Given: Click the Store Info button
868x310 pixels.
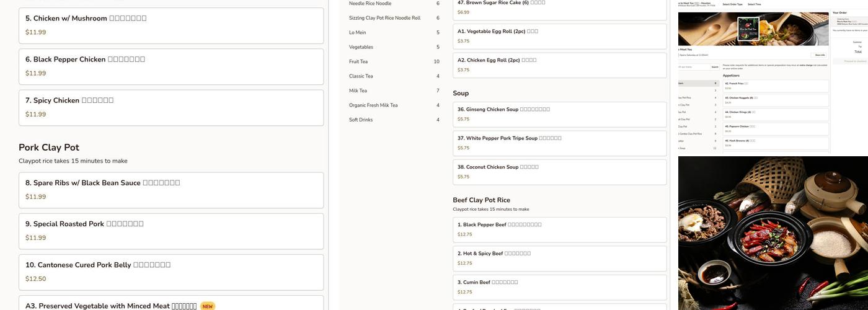Looking at the screenshot, I should (x=820, y=55).
